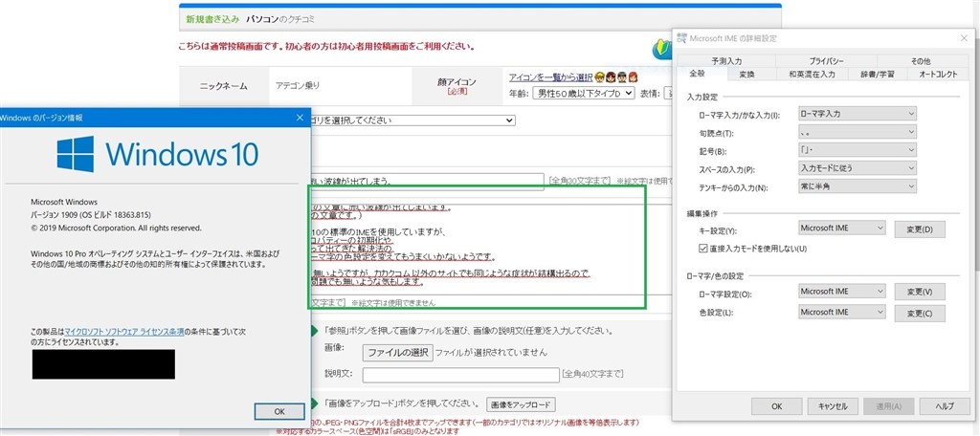Switch to the その他 tab
This screenshot has width=980, height=436.
click(x=920, y=61)
